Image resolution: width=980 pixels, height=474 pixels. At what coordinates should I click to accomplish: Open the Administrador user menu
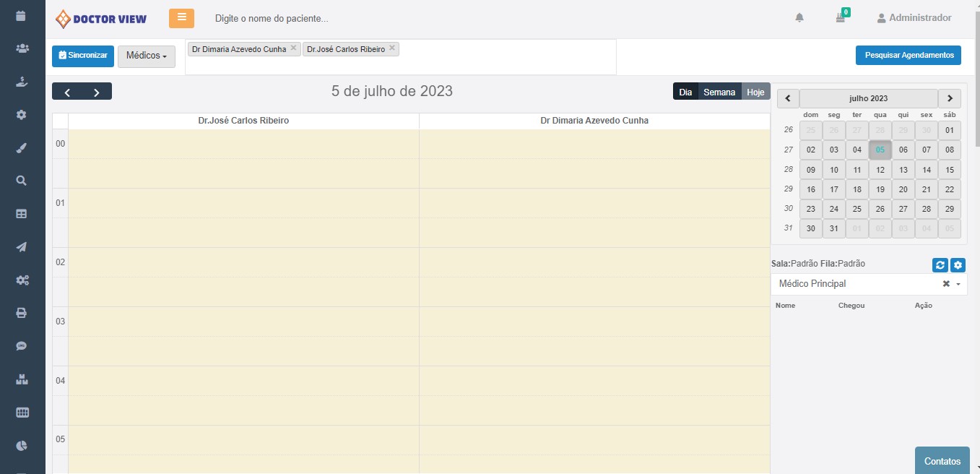pos(914,18)
